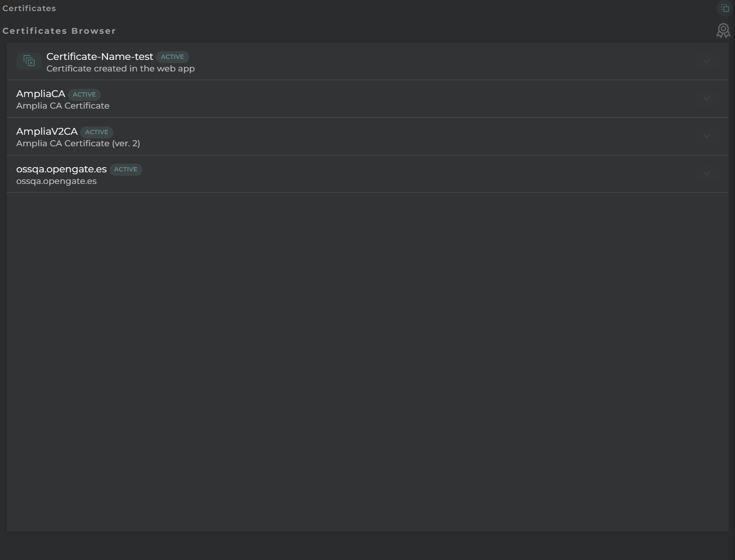Click the ACTIVE badge next to AmpliaCA
This screenshot has width=735, height=560.
[84, 95]
